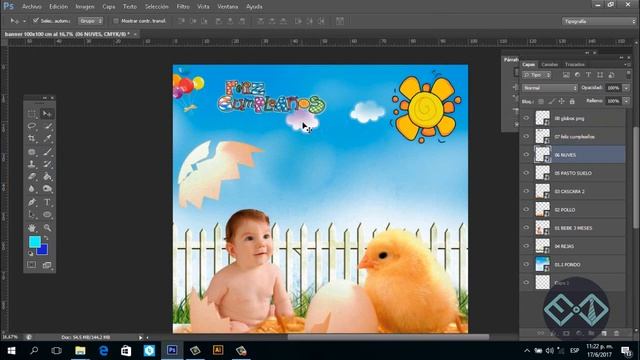Open the Grupo auto-select dropdown
Viewport: 640px width, 360px height.
point(91,21)
